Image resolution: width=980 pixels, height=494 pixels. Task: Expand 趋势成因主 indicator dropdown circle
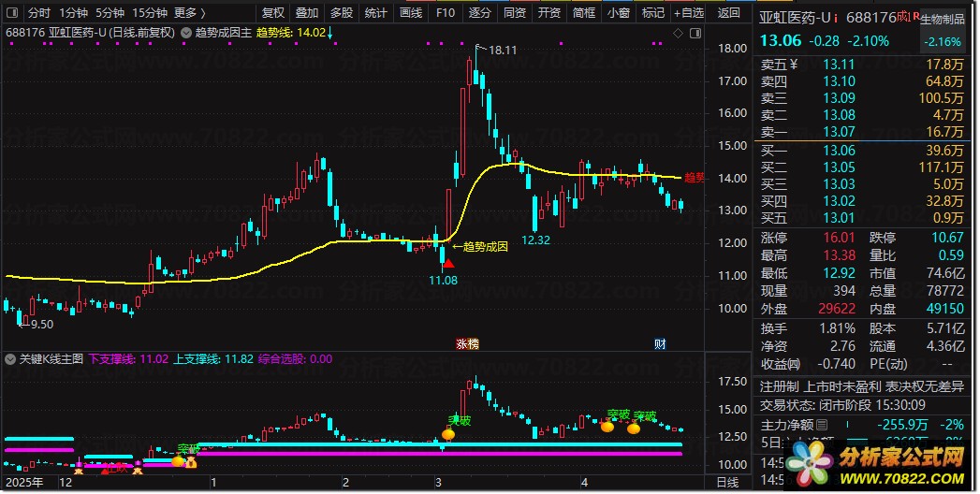[x=185, y=33]
